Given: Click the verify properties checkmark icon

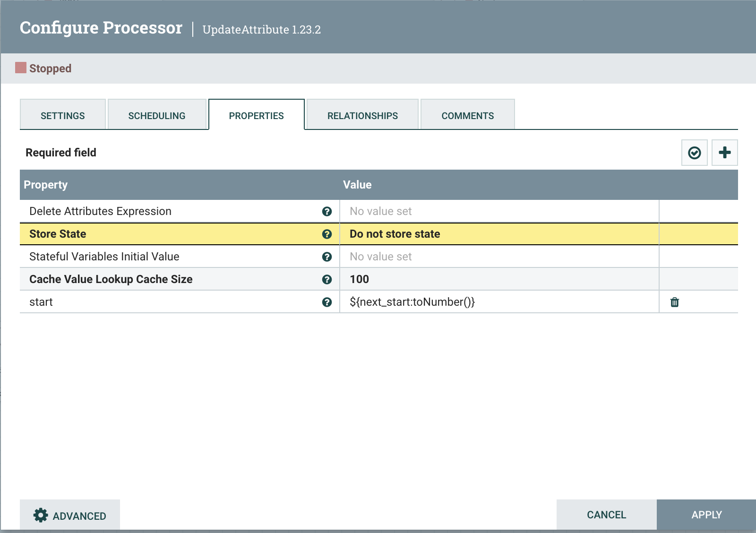Looking at the screenshot, I should 694,152.
